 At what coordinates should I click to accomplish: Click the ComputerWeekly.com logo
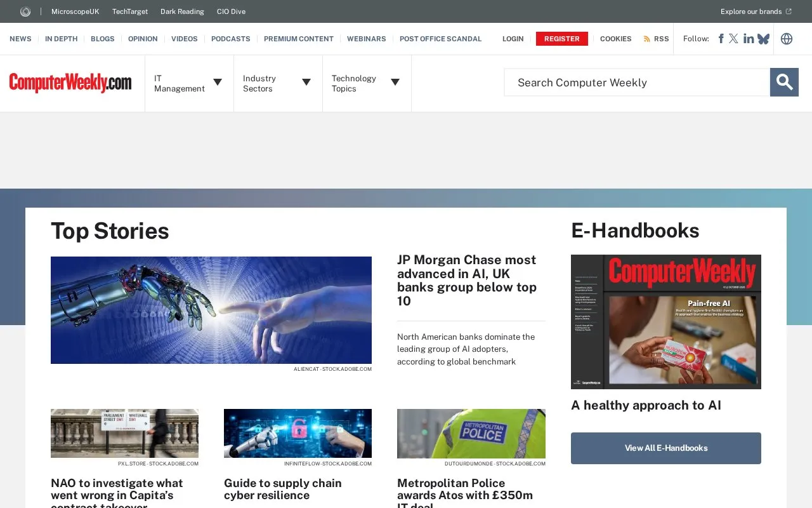[x=70, y=83]
